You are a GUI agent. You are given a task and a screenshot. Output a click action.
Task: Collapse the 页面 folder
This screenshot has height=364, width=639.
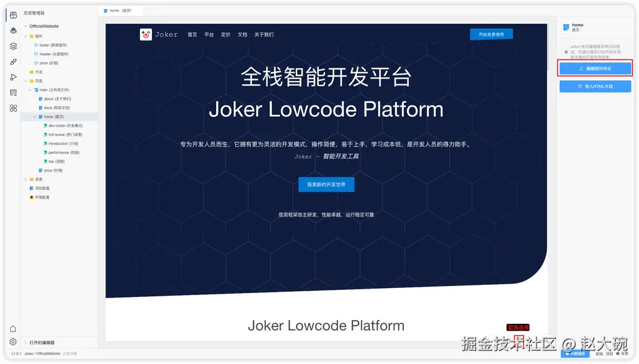click(x=26, y=81)
